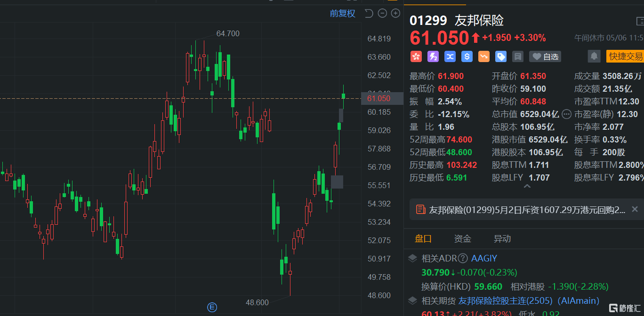Click the orange downward trend icon
Viewport: 644px width, 316px height.
484,56
